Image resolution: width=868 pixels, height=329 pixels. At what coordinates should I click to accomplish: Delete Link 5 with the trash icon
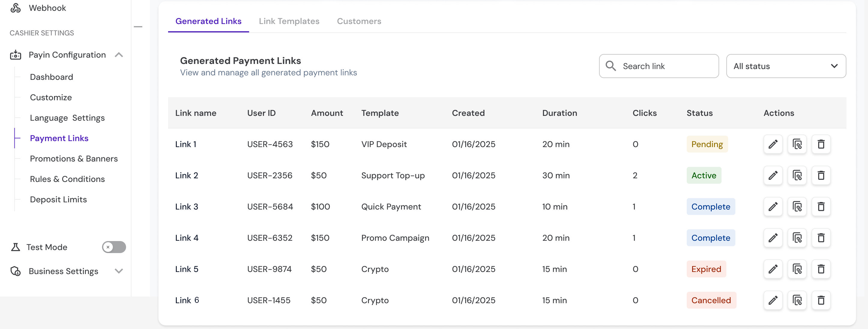[821, 269]
